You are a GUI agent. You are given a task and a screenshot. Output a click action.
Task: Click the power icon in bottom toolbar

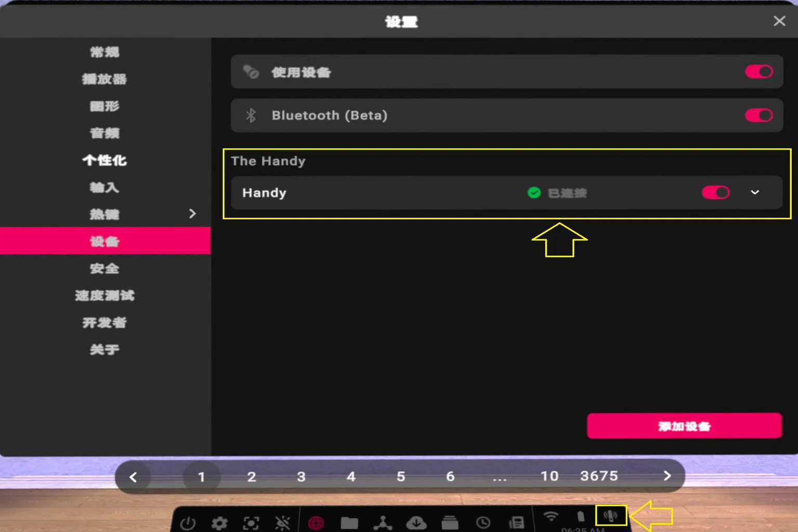188,523
